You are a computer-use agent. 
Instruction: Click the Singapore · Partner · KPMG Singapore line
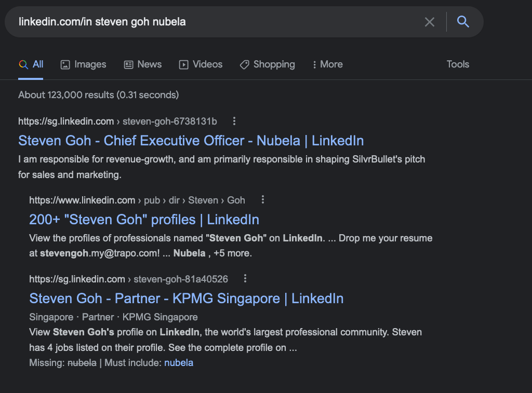click(x=113, y=317)
